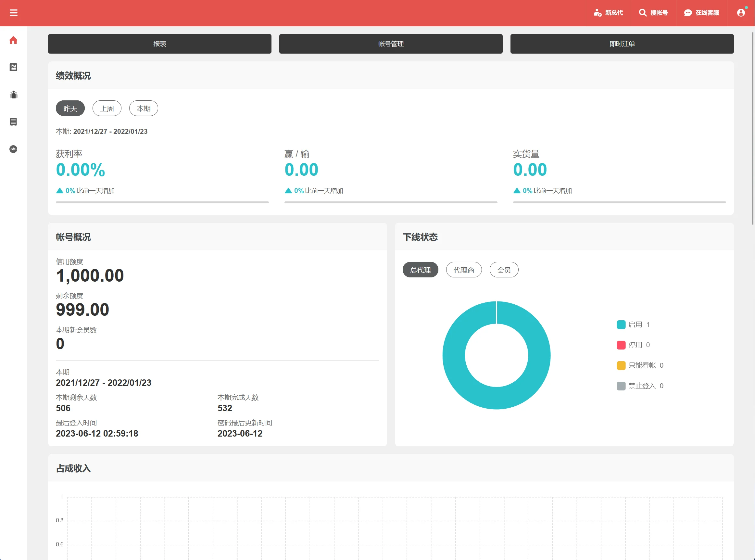Switch downline status to 会员
Screen dimensions: 755x560
click(x=504, y=270)
